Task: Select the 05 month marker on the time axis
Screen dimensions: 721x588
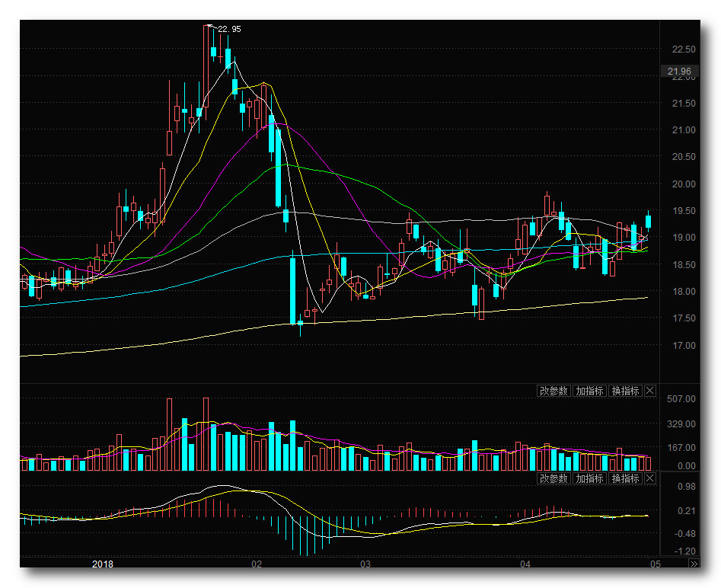Action: click(652, 564)
